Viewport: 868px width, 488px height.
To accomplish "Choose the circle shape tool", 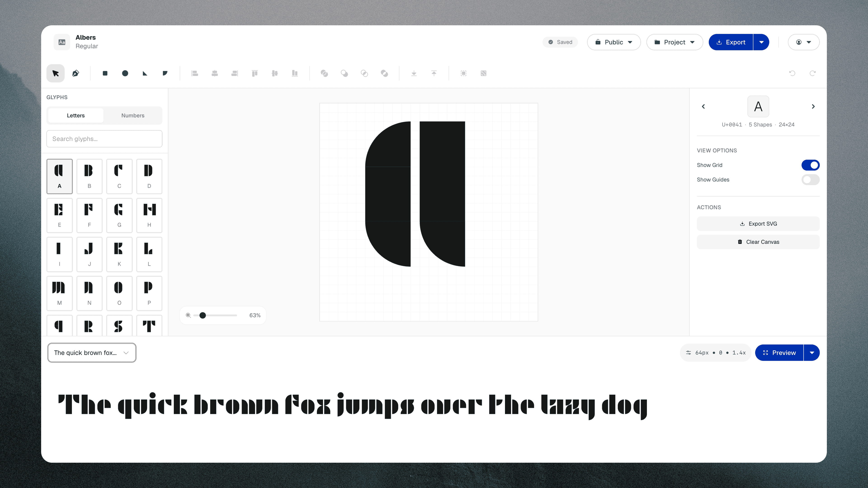I will coord(125,73).
